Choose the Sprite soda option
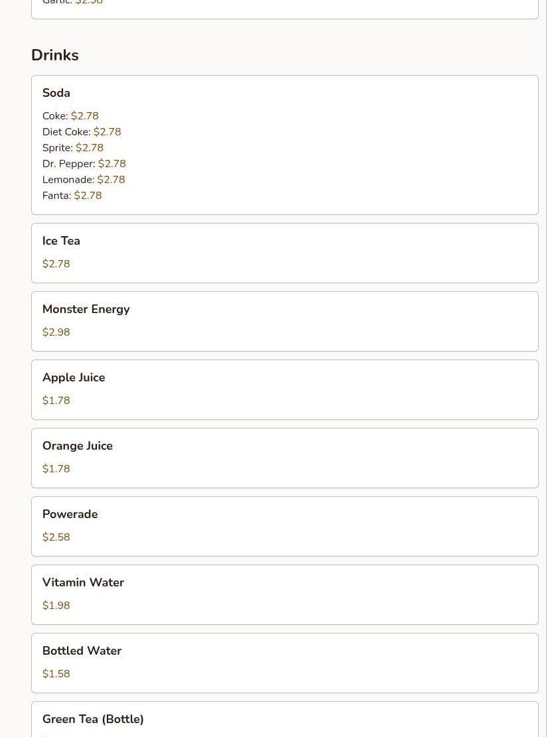Viewport: 560px width, 737px height. 72,148
